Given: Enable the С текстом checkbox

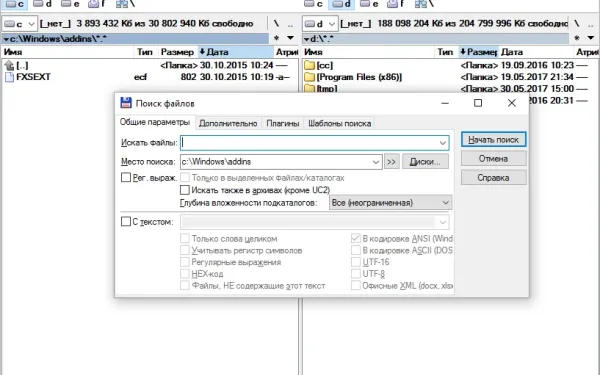Looking at the screenshot, I should click(x=126, y=222).
